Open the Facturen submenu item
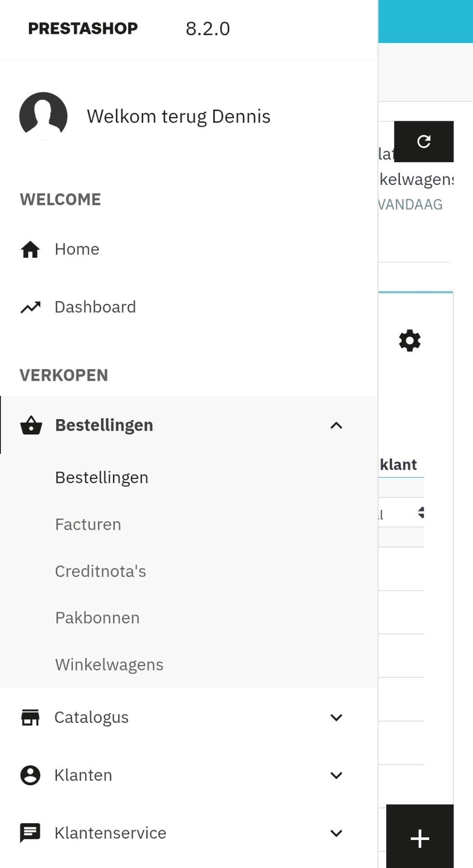The height and width of the screenshot is (868, 473). [88, 524]
